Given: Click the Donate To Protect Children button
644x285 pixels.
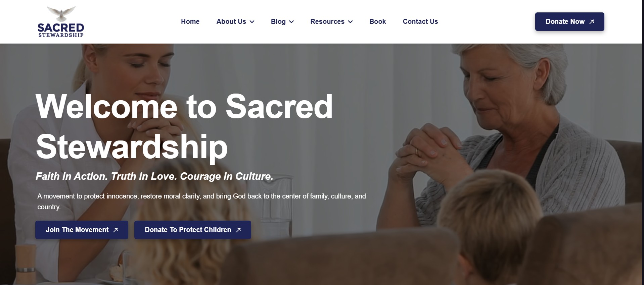Looking at the screenshot, I should tap(193, 230).
